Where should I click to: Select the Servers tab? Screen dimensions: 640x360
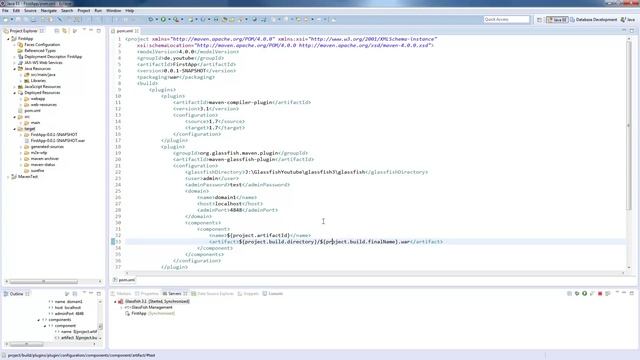175,294
